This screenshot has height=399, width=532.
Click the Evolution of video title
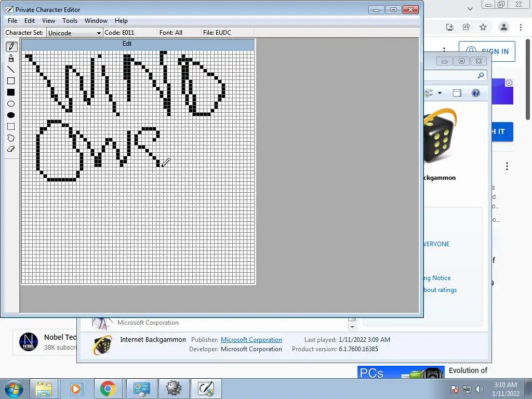pyautogui.click(x=468, y=370)
